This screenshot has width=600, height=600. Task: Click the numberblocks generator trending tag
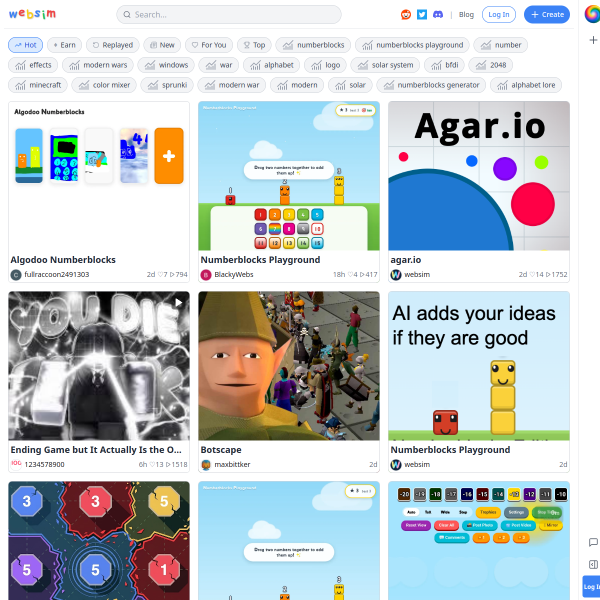click(431, 85)
